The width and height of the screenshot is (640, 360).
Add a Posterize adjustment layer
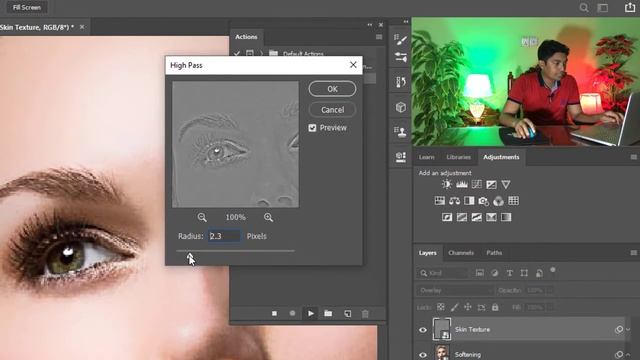[x=462, y=217]
